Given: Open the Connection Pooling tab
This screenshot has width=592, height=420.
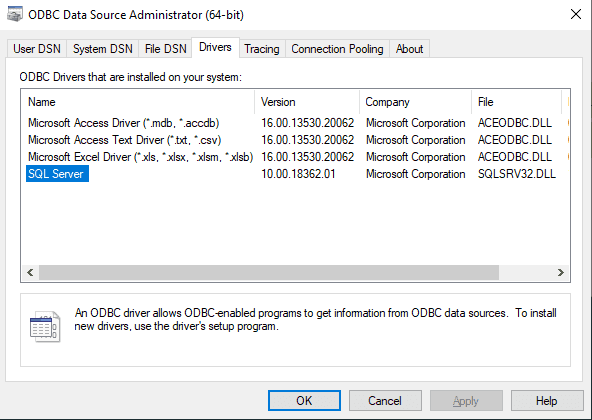Looking at the screenshot, I should (337, 49).
